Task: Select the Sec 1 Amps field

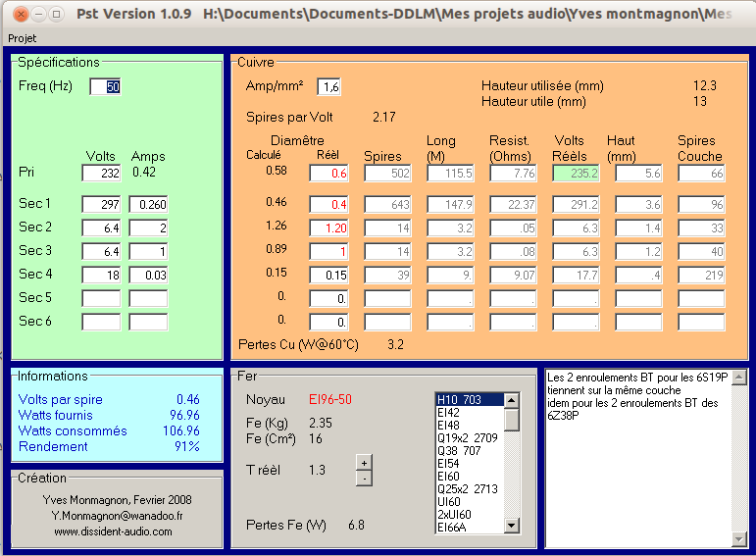Action: [x=148, y=205]
